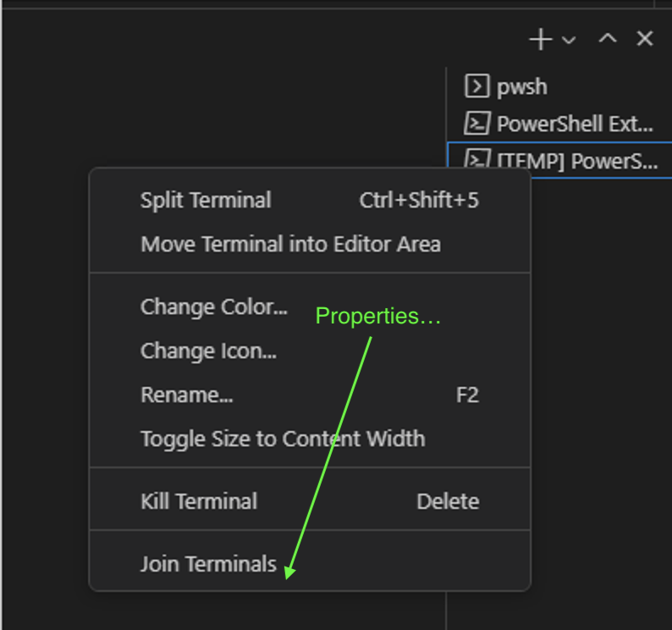Viewport: 672px width, 630px height.
Task: Click the pwsh terminal icon
Action: click(476, 86)
